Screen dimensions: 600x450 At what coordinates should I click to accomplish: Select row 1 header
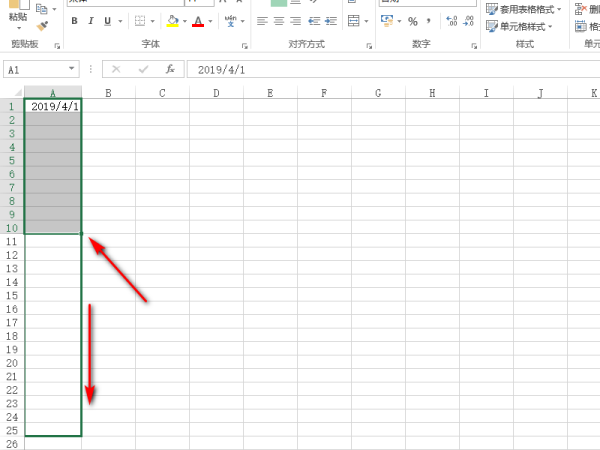[x=12, y=106]
